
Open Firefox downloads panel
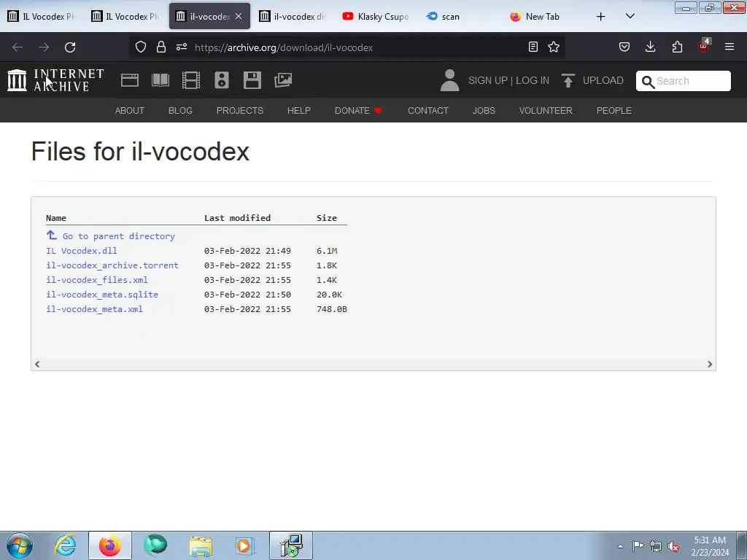[x=650, y=47]
